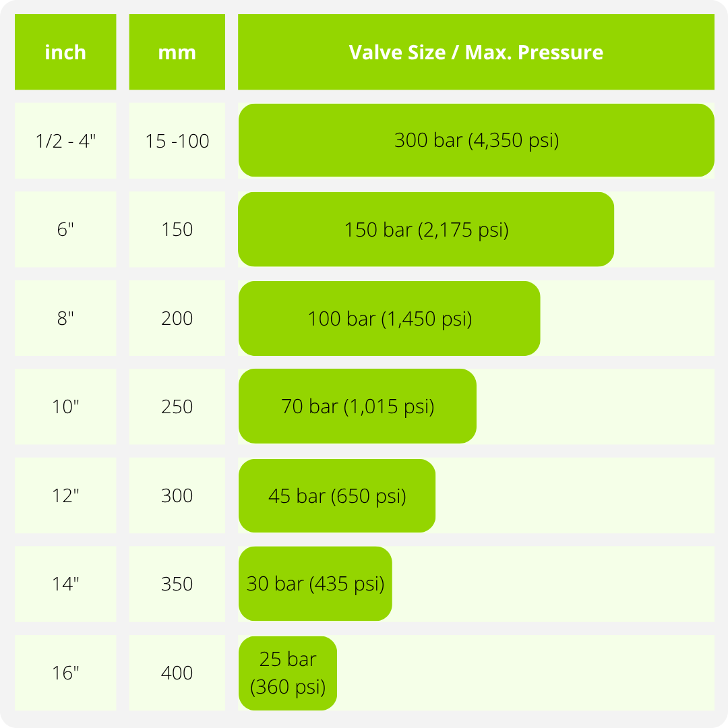728x728 pixels.
Task: Click the 45 bar (650 psi) bar
Action: pyautogui.click(x=337, y=496)
